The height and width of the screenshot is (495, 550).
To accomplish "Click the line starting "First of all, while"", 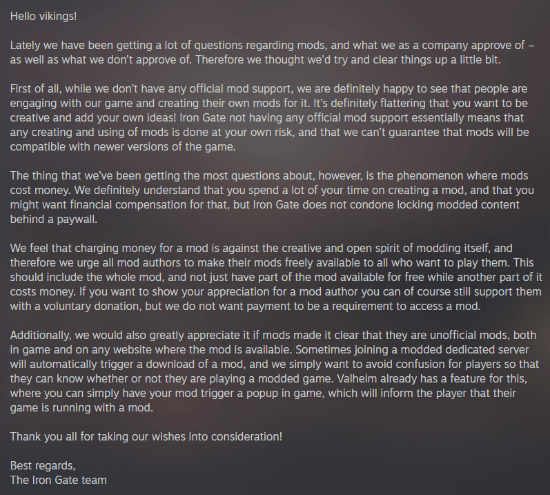I will click(x=268, y=89).
